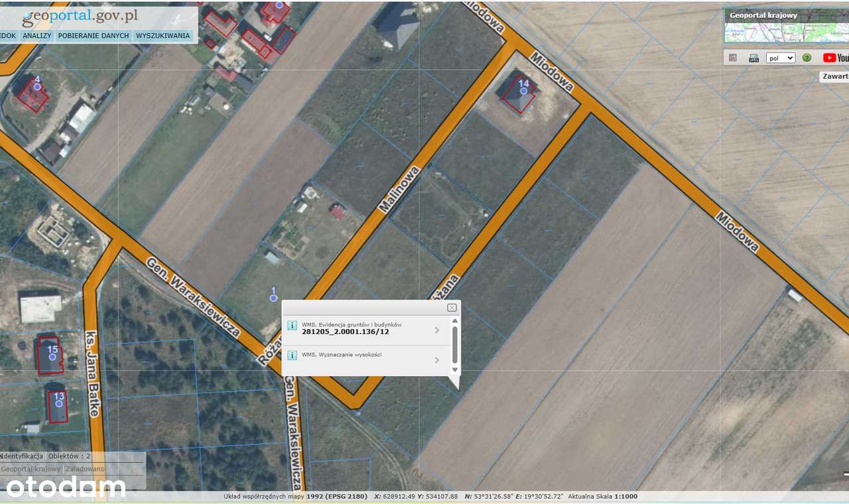Click the popup scrollbar up arrow
Viewport: 849px width, 504px height.
454,321
